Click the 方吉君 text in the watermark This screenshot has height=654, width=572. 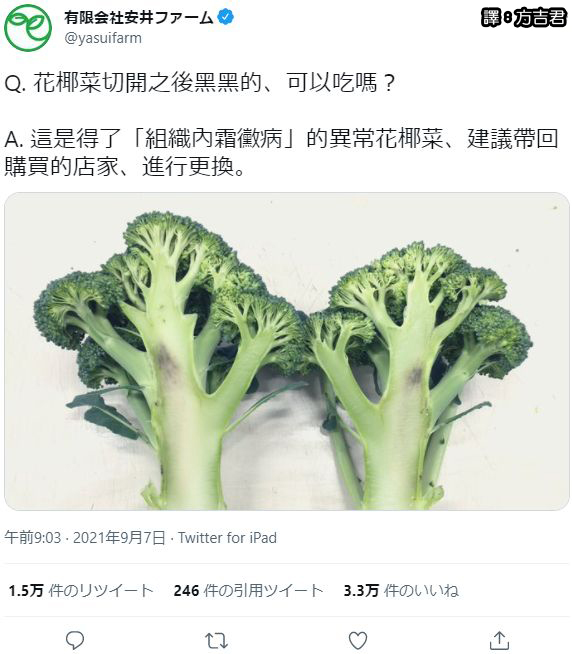coord(540,18)
